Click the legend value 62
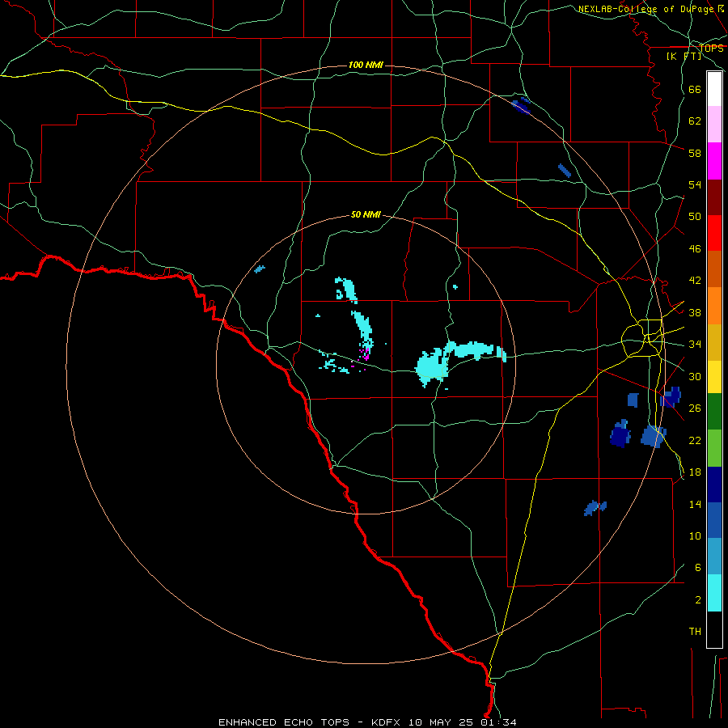The width and height of the screenshot is (728, 728). [695, 121]
